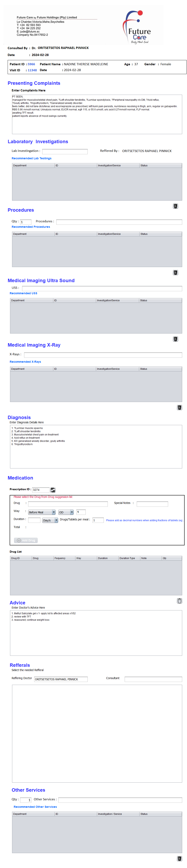The width and height of the screenshot is (187, 868).
Task: Click the Special Notes field
Action: click(x=152, y=504)
